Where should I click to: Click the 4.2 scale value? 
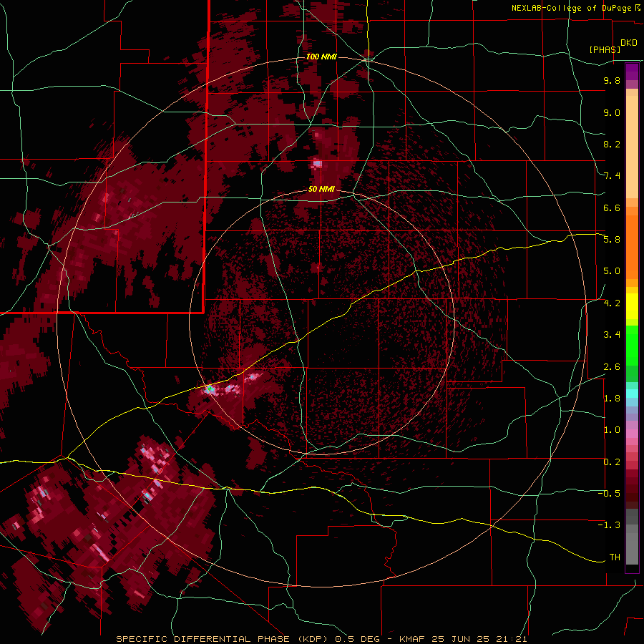point(612,303)
